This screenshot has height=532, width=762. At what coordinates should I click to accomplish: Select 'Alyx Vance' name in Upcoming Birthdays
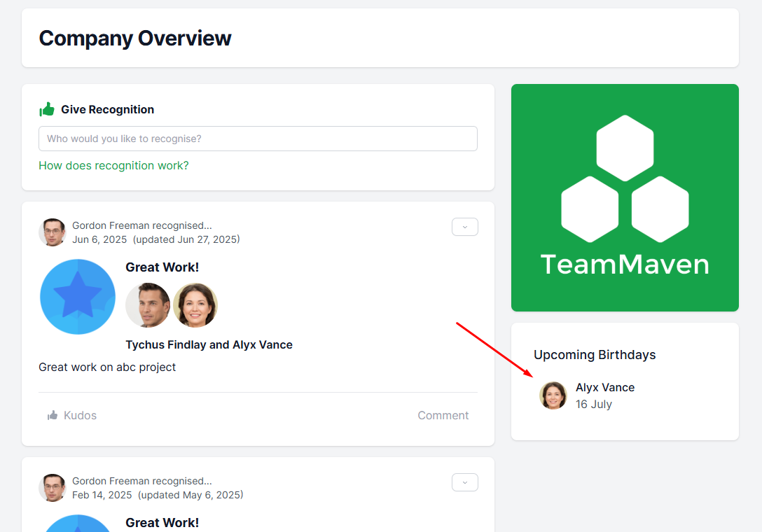pyautogui.click(x=605, y=388)
